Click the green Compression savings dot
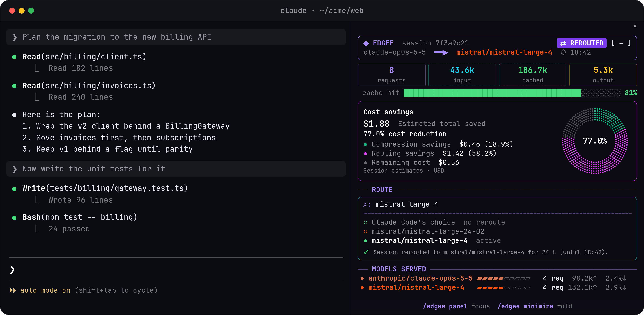This screenshot has width=644, height=315. [366, 145]
